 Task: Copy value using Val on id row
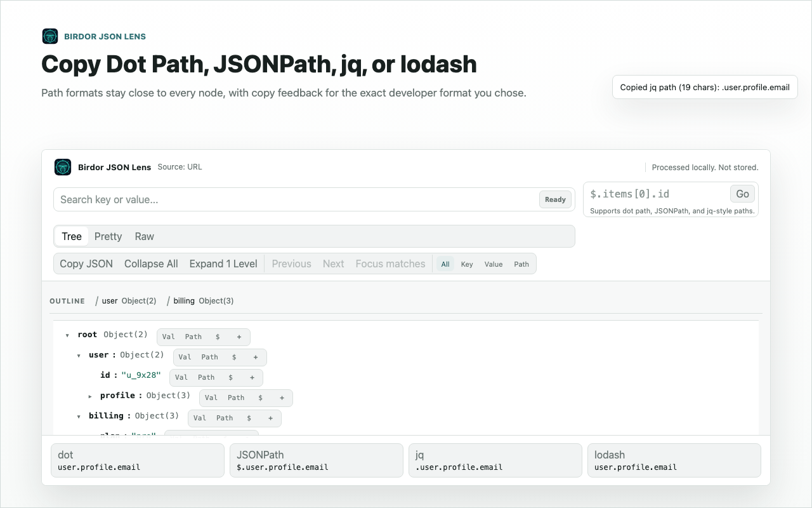pyautogui.click(x=181, y=377)
